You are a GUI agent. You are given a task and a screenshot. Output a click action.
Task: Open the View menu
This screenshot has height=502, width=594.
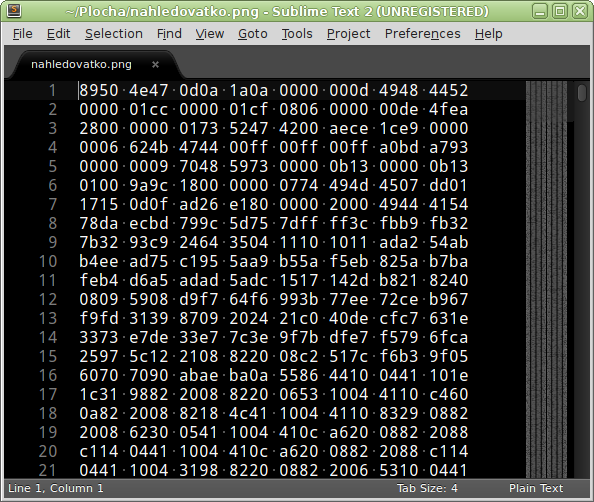tap(210, 34)
